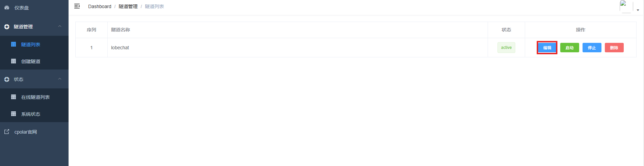The height and width of the screenshot is (166, 644).
Task: Click the red 删除 button
Action: click(x=614, y=48)
